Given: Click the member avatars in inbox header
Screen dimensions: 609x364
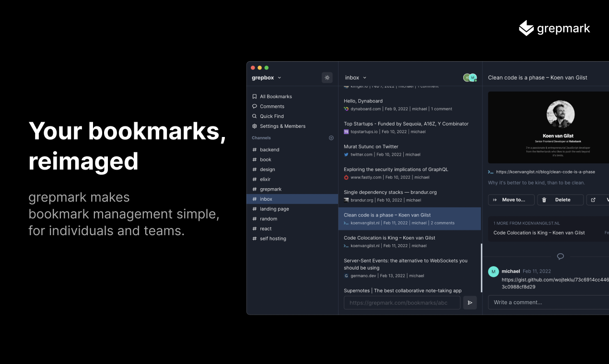Looking at the screenshot, I should click(470, 78).
